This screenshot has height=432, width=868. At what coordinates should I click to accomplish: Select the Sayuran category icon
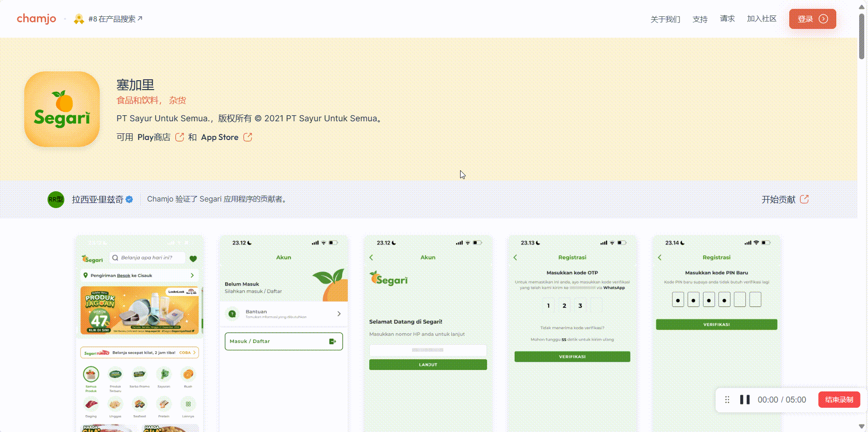coord(164,374)
